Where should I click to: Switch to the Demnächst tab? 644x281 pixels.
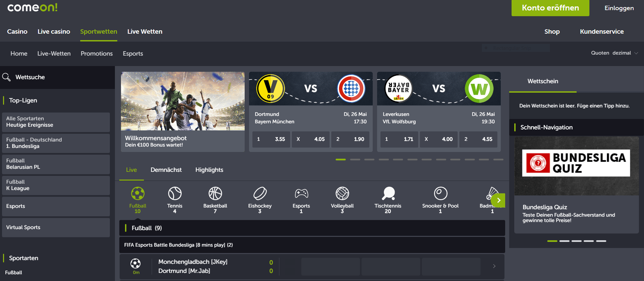pyautogui.click(x=166, y=170)
